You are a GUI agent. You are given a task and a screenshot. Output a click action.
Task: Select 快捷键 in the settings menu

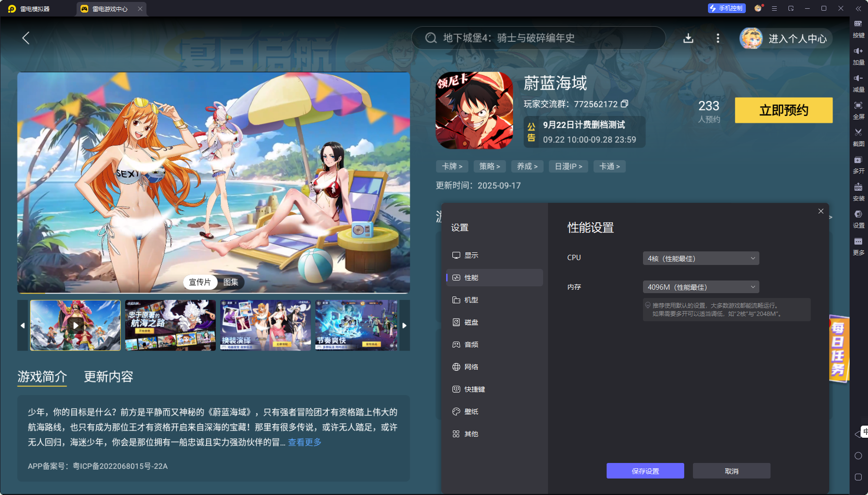(x=495, y=389)
